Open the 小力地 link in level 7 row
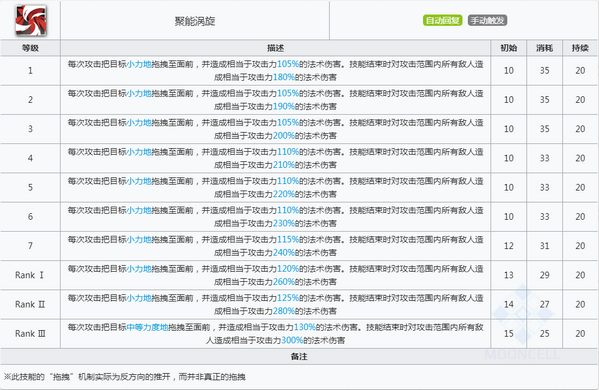This screenshot has width=599, height=390. [139, 240]
